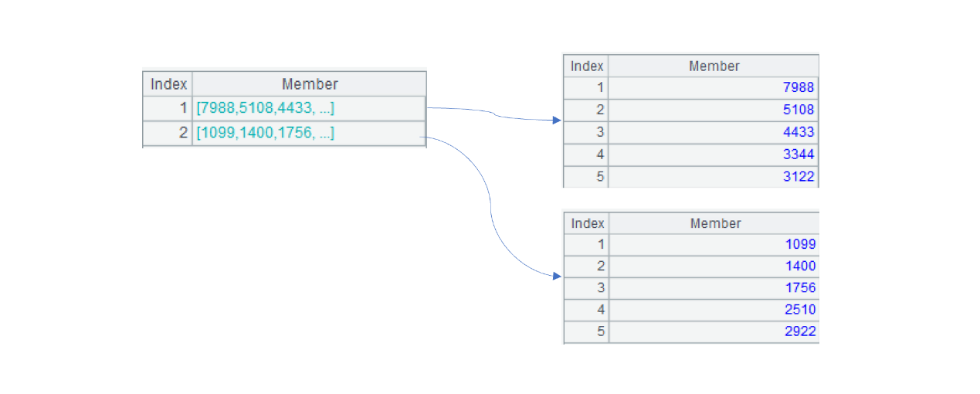Select the blue 7988 member value cell
The width and height of the screenshot is (980, 394).
click(799, 88)
